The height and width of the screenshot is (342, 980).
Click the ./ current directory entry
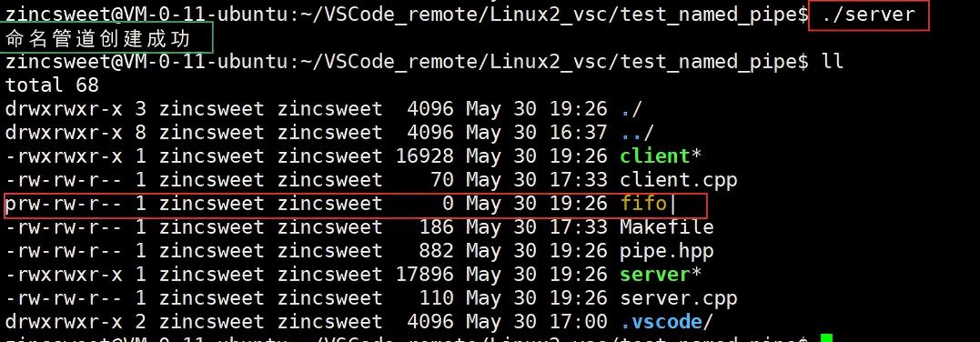click(631, 109)
